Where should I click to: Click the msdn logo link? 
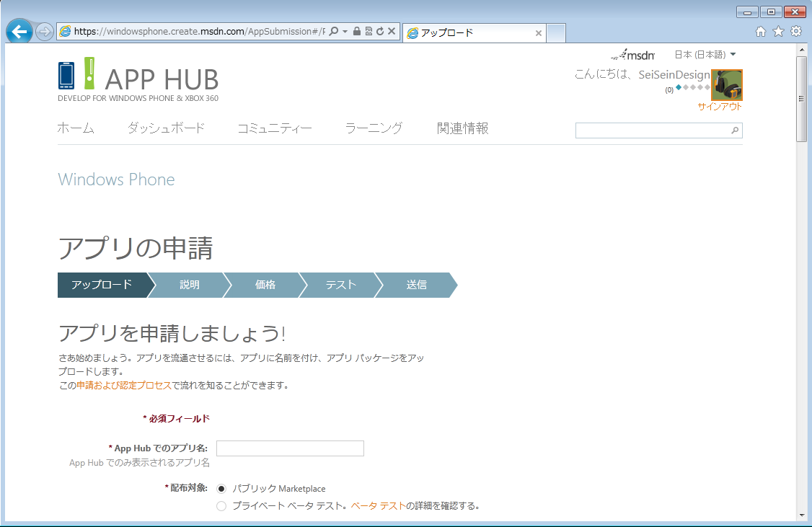pyautogui.click(x=633, y=54)
